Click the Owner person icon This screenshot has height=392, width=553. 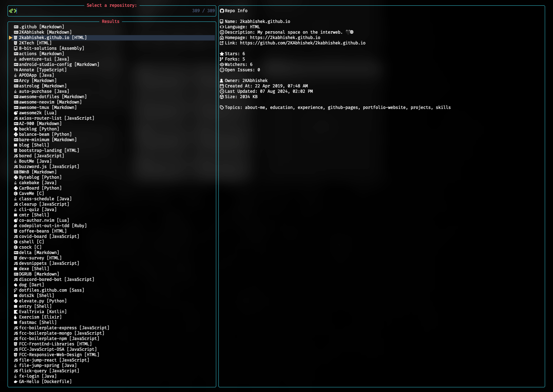click(x=222, y=81)
